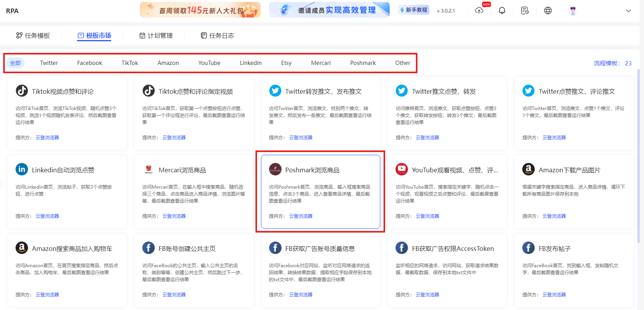Viewport: 644px width, 310px height.
Task: Open the Tiktok视频点赞和评论 template title
Action: click(x=63, y=91)
